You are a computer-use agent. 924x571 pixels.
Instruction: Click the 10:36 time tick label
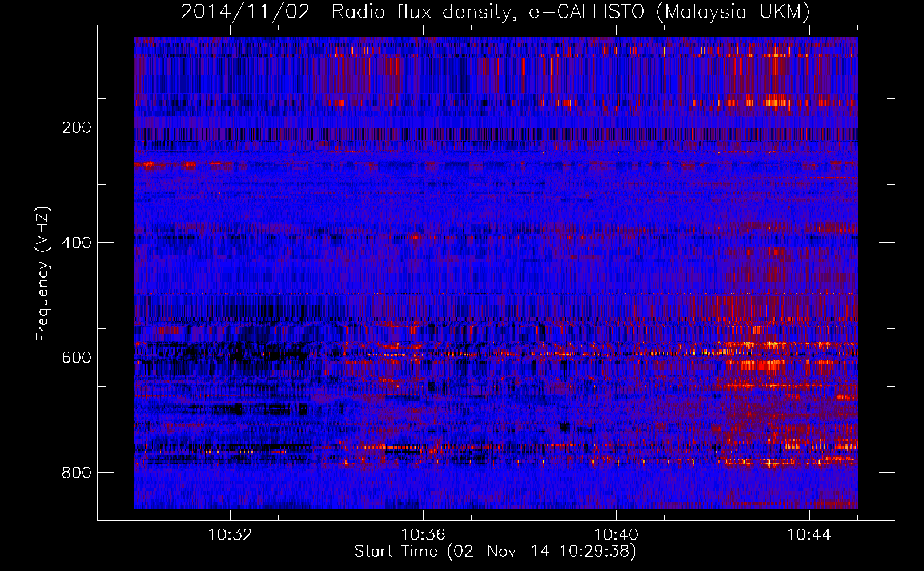423,535
